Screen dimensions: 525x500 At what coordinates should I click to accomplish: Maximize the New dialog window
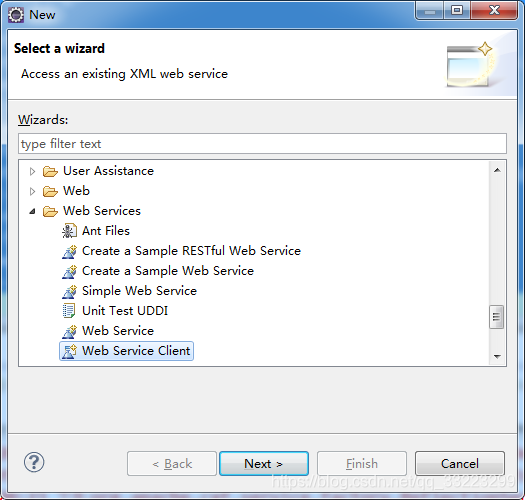457,10
